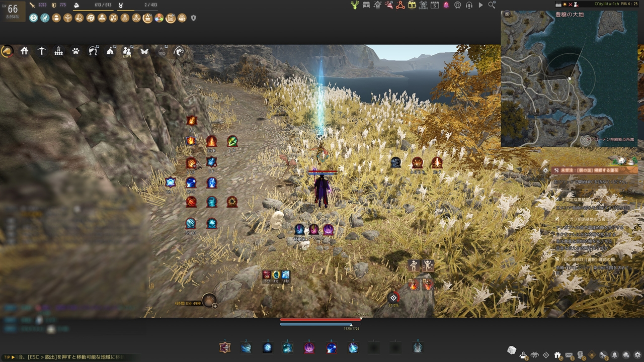
Task: Open the gift box rewards icon
Action: pos(558,355)
